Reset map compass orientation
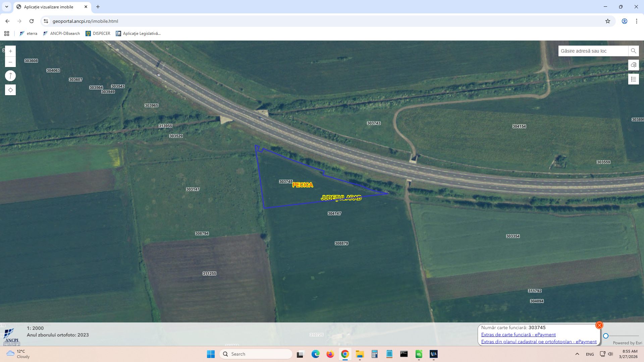Screen dimensions: 644x362 coord(10,76)
